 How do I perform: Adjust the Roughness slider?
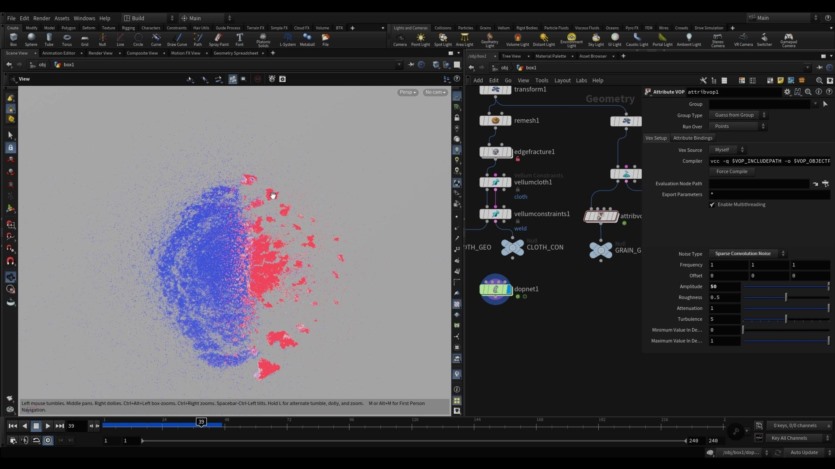click(786, 297)
